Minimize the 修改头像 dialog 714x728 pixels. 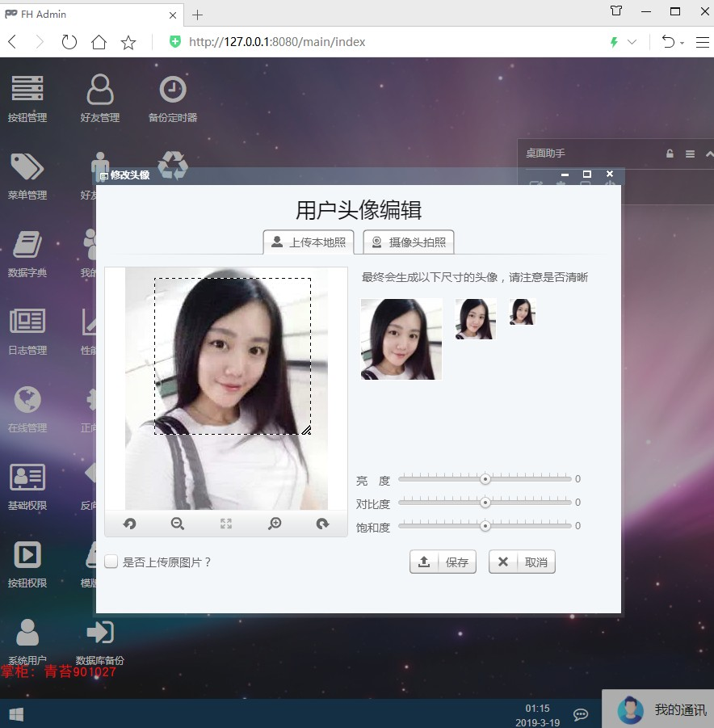pos(565,175)
